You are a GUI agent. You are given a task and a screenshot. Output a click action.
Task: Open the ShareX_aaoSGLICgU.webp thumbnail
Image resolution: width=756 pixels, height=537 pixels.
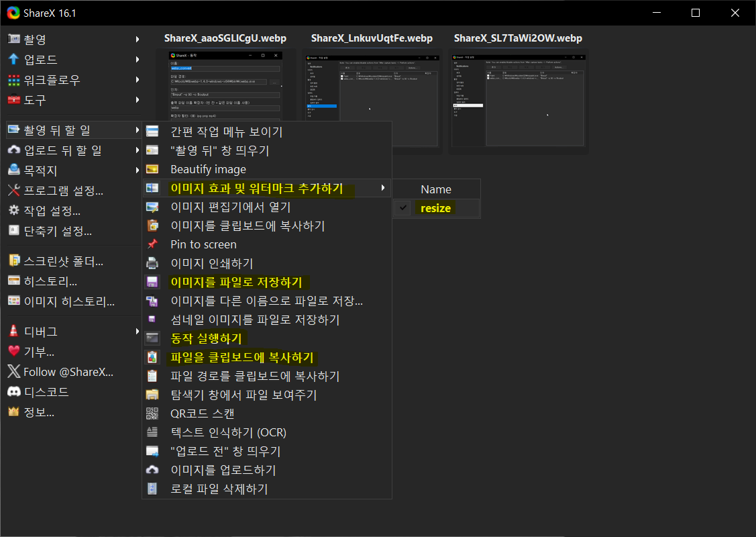click(x=225, y=85)
